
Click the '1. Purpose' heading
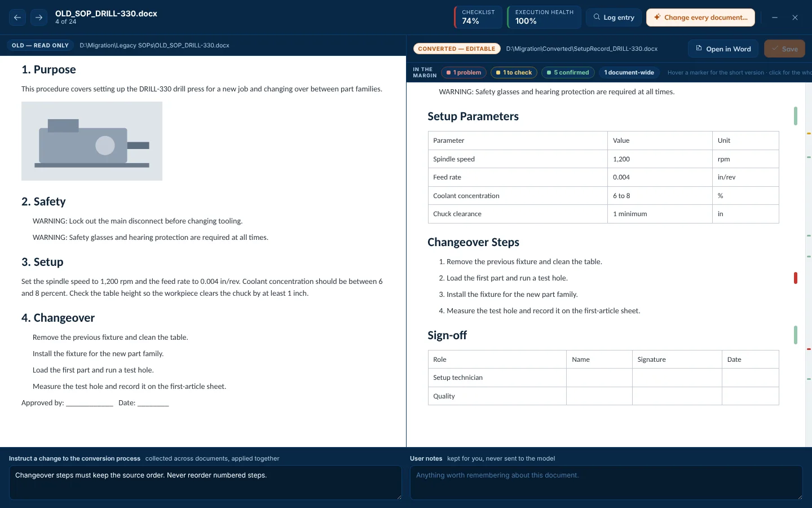pyautogui.click(x=48, y=69)
